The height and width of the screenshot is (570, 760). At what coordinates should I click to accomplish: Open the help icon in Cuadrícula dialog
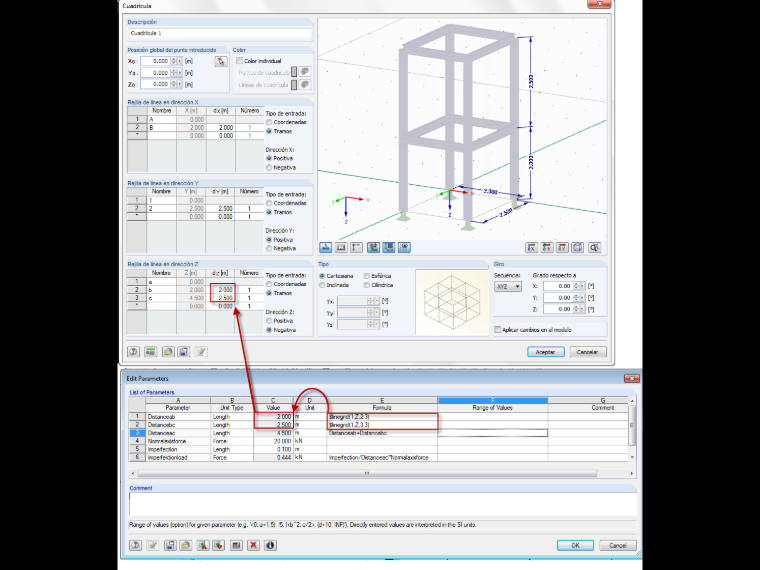click(x=133, y=352)
